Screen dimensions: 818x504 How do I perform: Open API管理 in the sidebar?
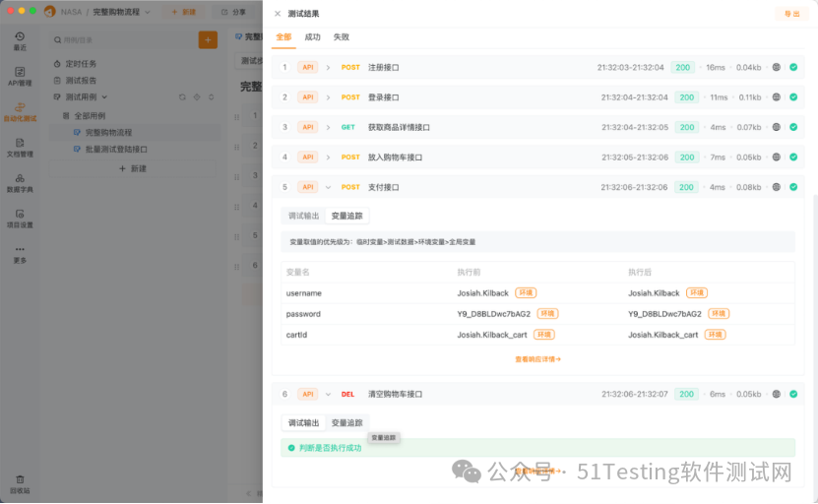coord(20,76)
